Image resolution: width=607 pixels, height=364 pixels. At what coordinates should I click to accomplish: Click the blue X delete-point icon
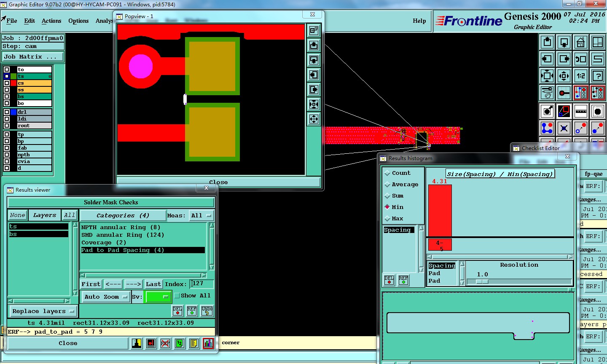[x=564, y=128]
